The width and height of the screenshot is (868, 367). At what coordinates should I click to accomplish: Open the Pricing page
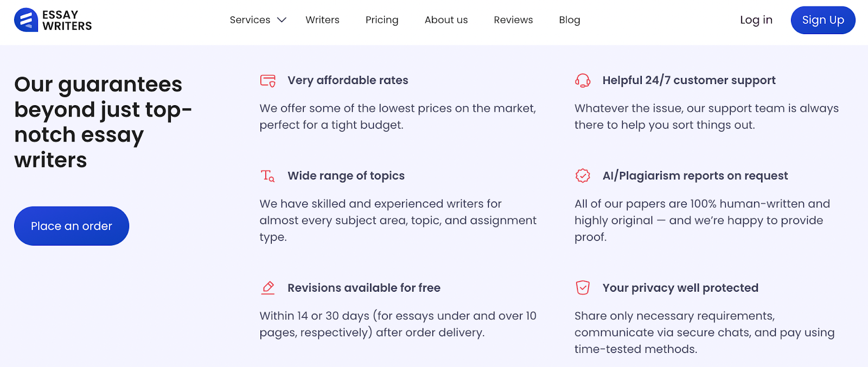click(382, 20)
